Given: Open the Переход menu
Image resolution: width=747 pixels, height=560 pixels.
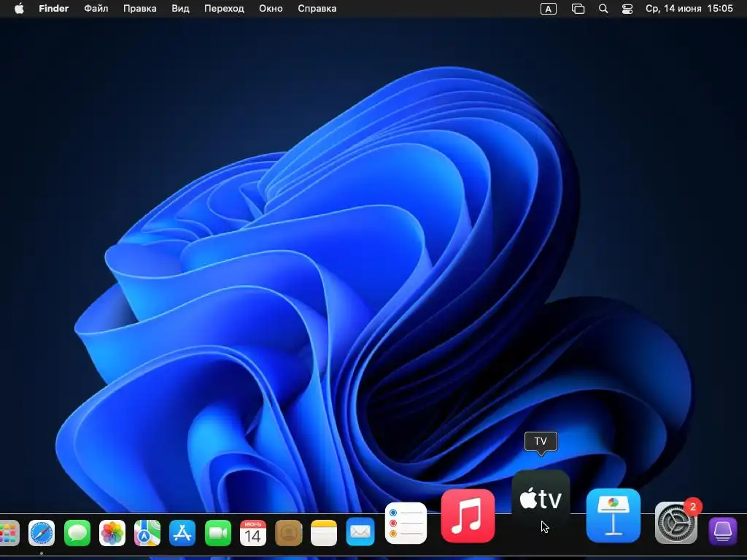Looking at the screenshot, I should (x=224, y=9).
